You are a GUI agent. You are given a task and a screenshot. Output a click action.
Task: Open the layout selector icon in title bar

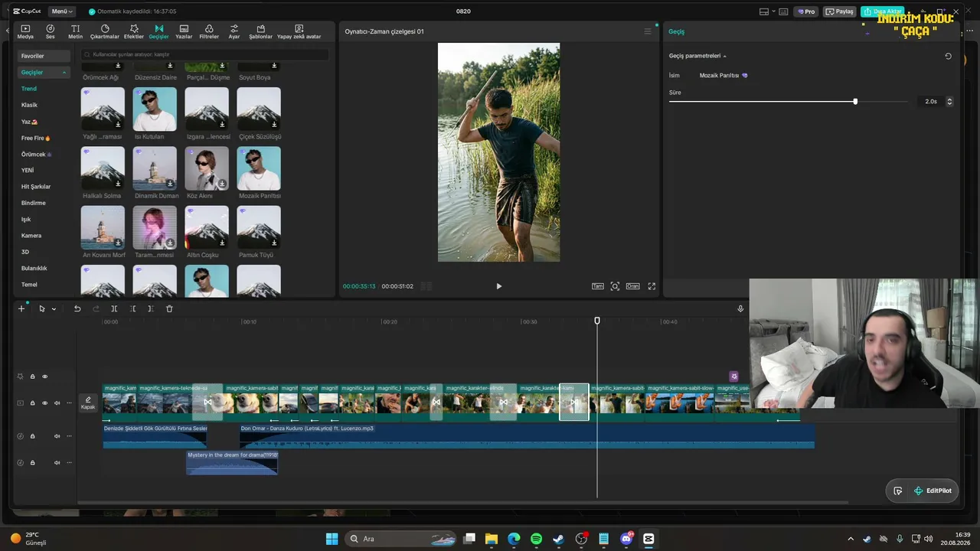[x=763, y=11]
